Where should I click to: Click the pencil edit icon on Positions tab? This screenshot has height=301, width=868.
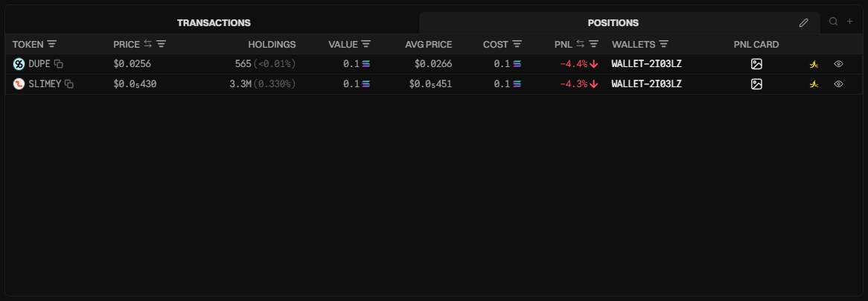tap(804, 23)
